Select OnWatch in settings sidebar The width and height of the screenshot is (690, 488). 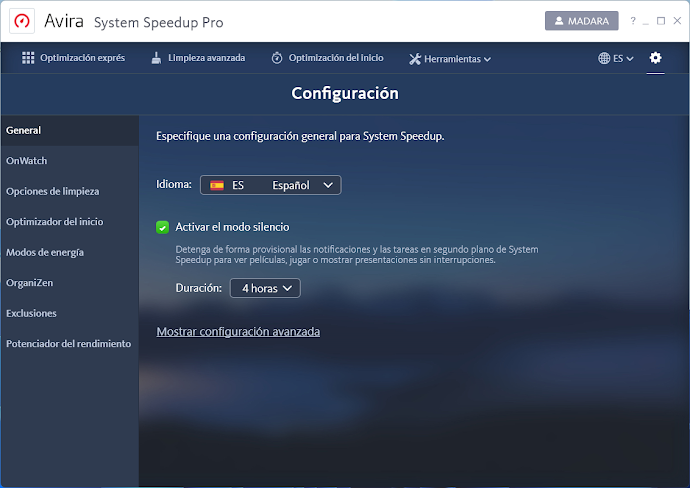pos(70,161)
